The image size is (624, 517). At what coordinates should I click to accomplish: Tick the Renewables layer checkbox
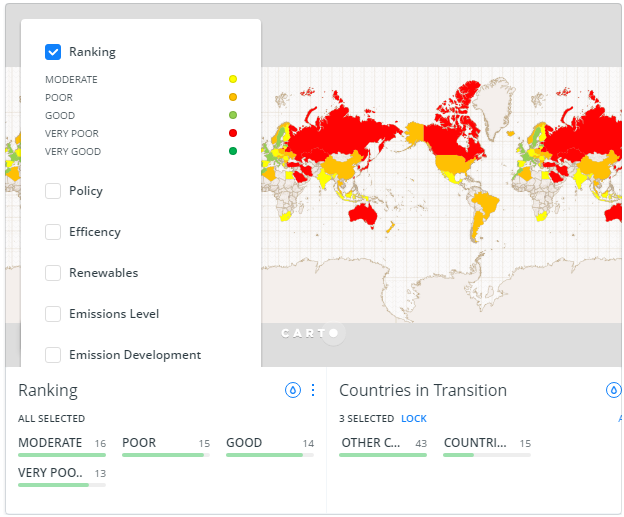coord(53,273)
